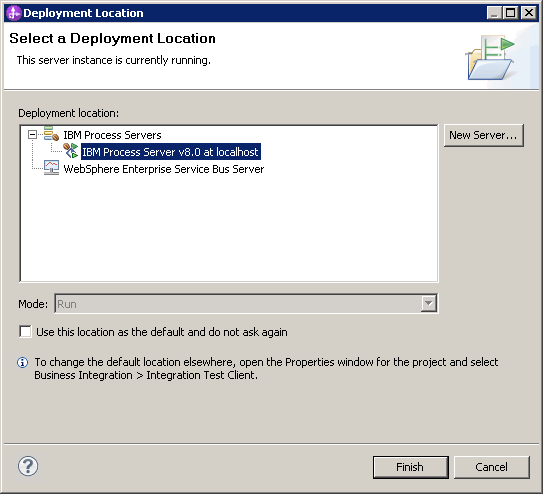Click the Help question mark icon
Screen dimensions: 543x494
pos(28,466)
